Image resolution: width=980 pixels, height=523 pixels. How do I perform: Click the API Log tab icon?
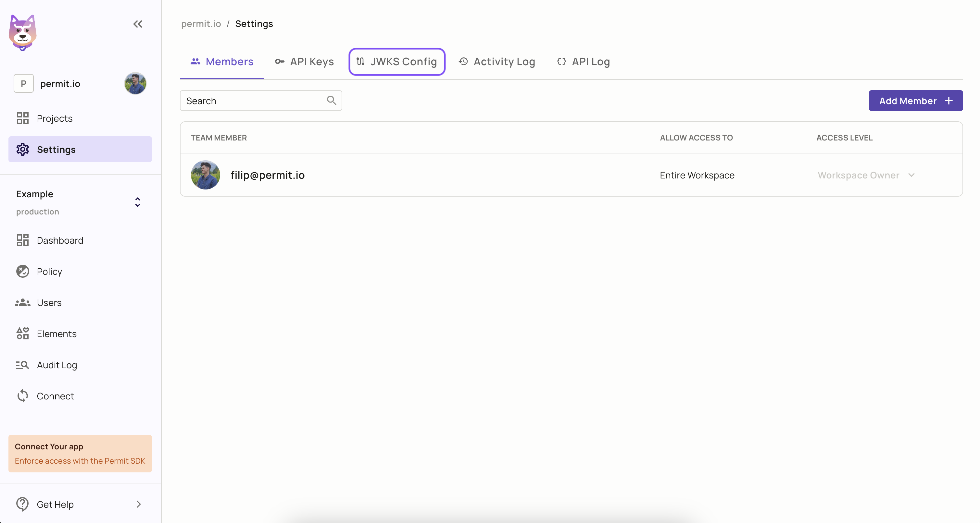tap(561, 61)
